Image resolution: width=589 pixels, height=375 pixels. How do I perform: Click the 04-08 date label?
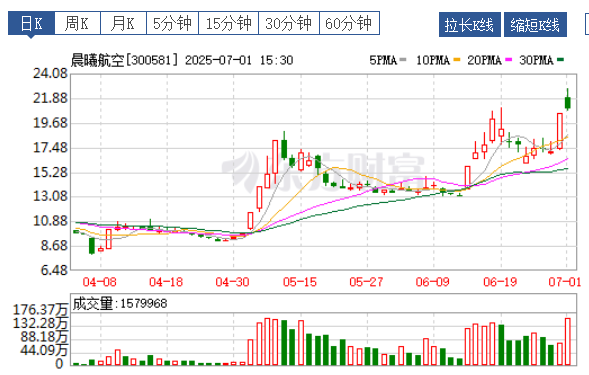coord(100,282)
